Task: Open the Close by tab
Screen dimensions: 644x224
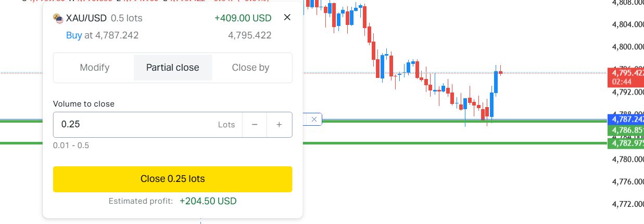Action: point(250,68)
